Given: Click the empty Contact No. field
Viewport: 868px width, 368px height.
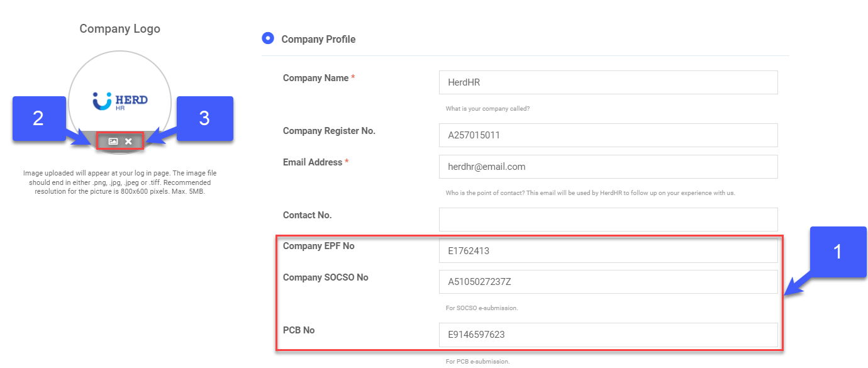Looking at the screenshot, I should 608,220.
